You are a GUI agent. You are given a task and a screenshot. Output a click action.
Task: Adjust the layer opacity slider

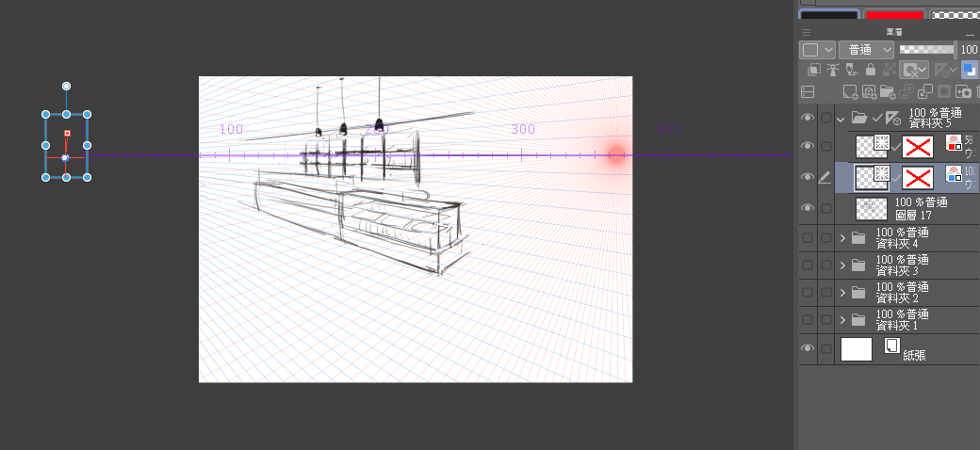click(x=928, y=49)
